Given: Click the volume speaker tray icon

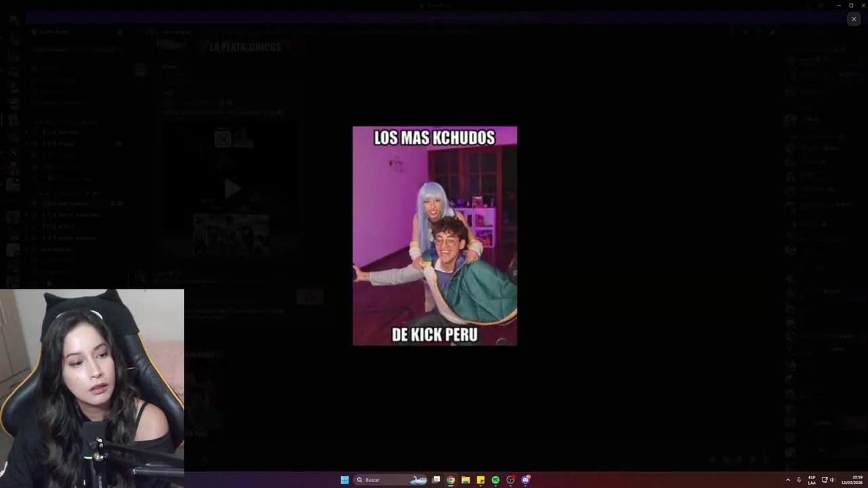Looking at the screenshot, I should click(833, 480).
